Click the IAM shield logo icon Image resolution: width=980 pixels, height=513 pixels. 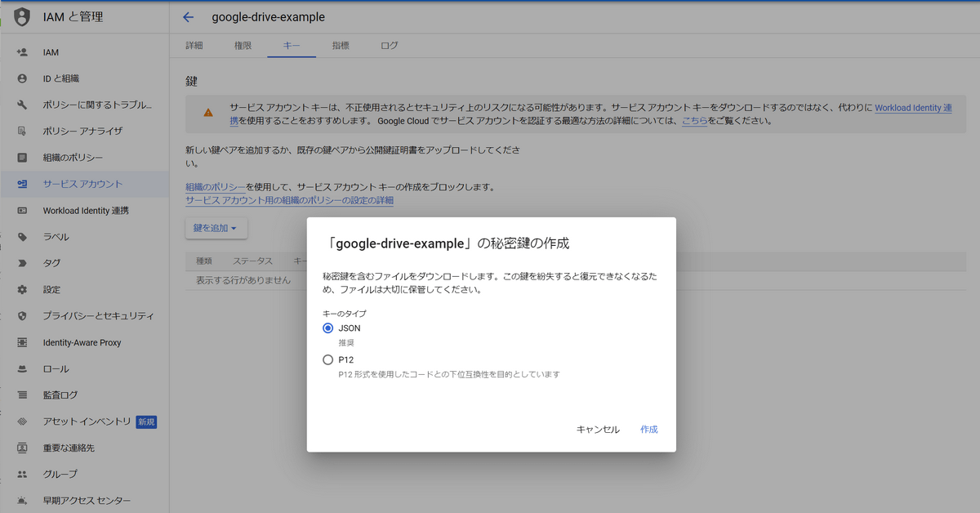(22, 17)
